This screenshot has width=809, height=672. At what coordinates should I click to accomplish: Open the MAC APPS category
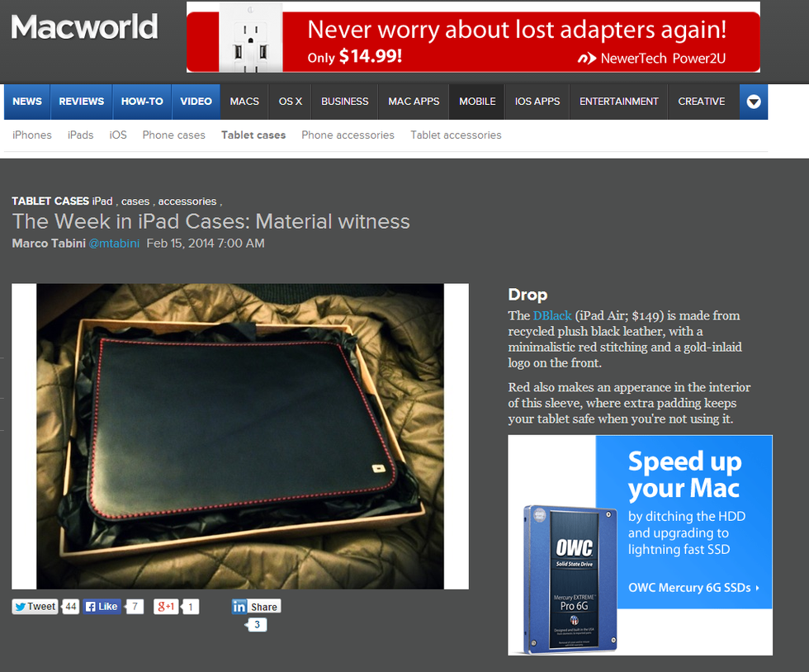[x=414, y=102]
